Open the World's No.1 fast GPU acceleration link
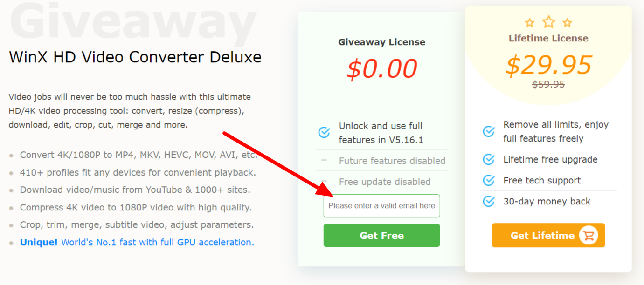The width and height of the screenshot is (644, 285). pyautogui.click(x=158, y=242)
